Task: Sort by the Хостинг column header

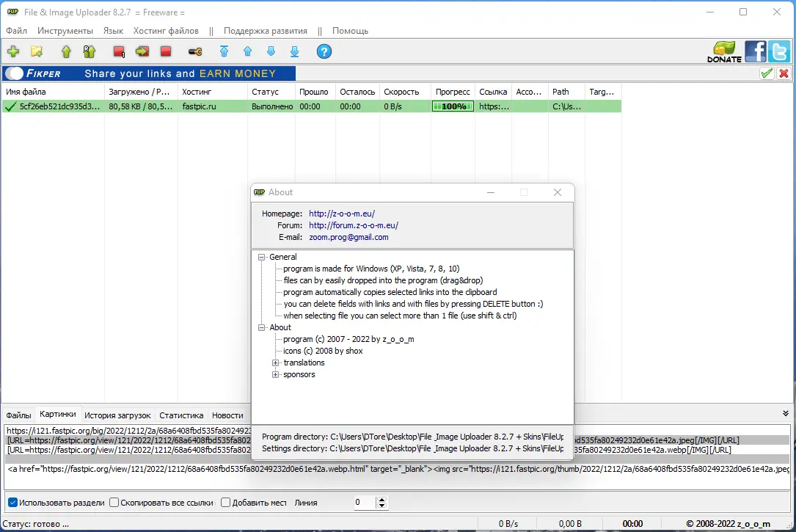Action: click(213, 92)
